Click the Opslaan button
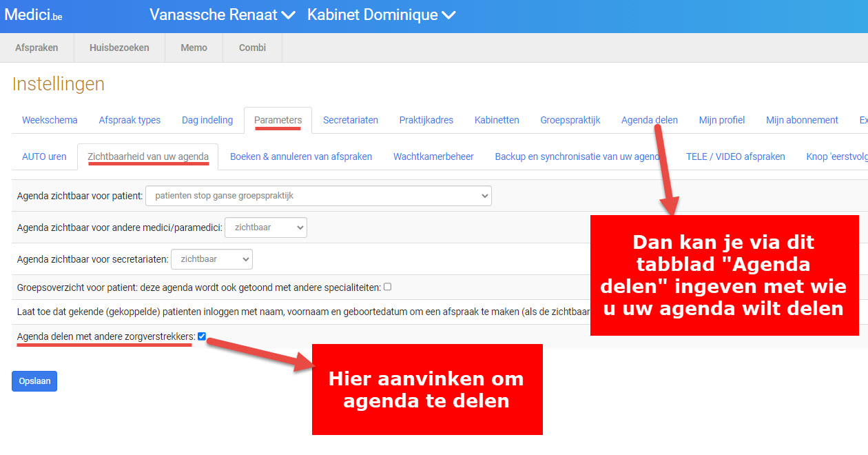Viewport: 868px width, 455px height. (34, 381)
